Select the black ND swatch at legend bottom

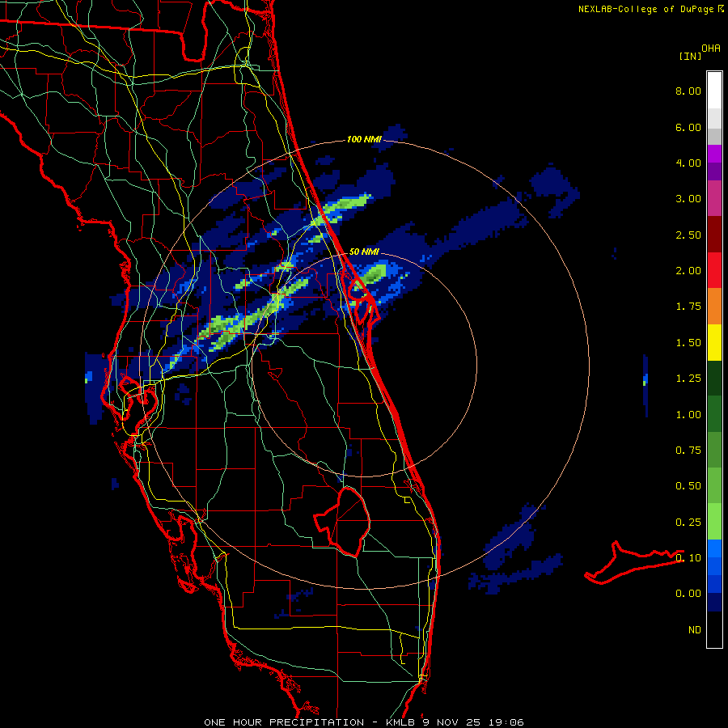(714, 629)
